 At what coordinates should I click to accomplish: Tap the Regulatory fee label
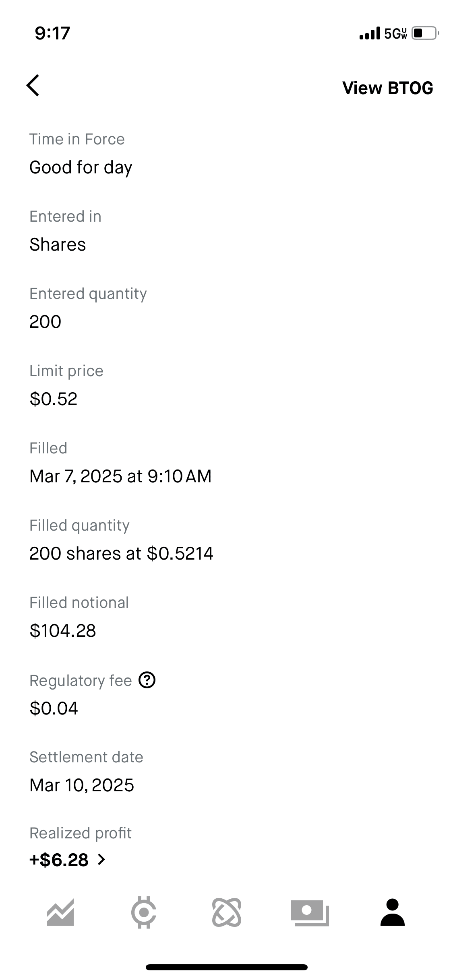81,681
